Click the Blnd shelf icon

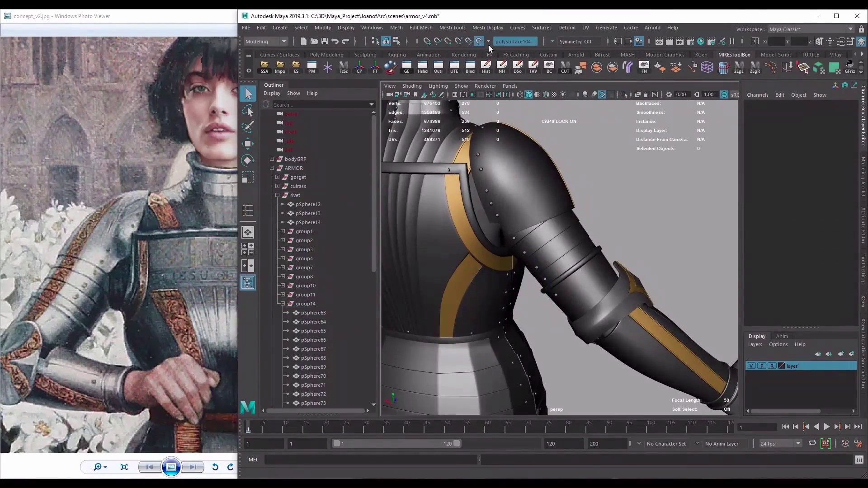[x=470, y=67]
